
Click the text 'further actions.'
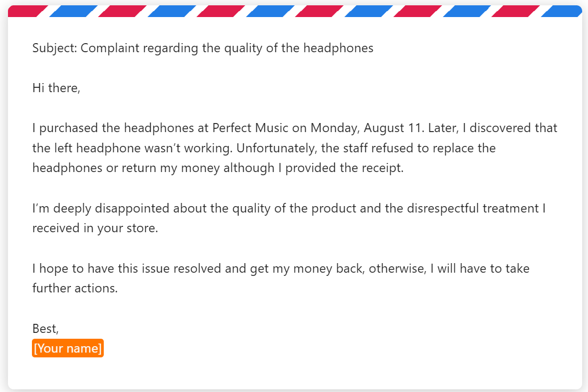point(74,288)
